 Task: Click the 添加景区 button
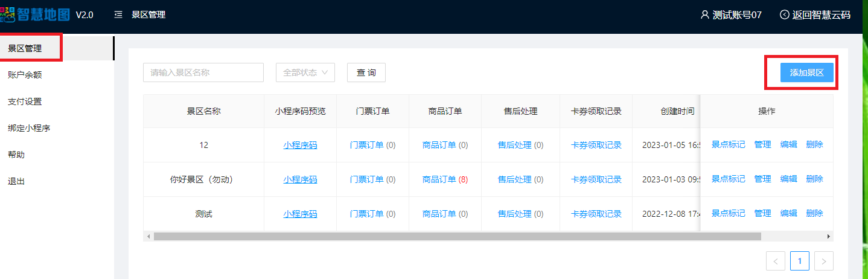[x=806, y=72]
